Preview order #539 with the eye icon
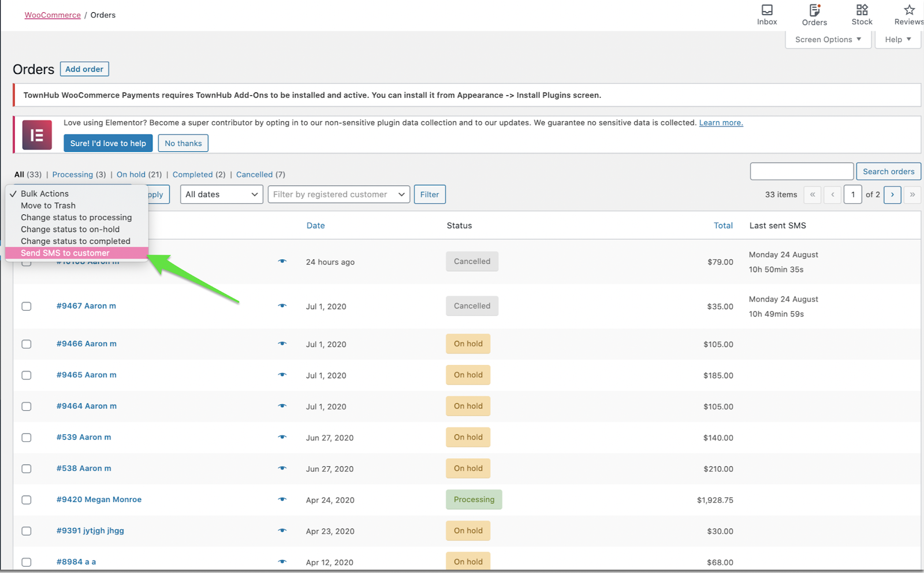 click(x=282, y=437)
